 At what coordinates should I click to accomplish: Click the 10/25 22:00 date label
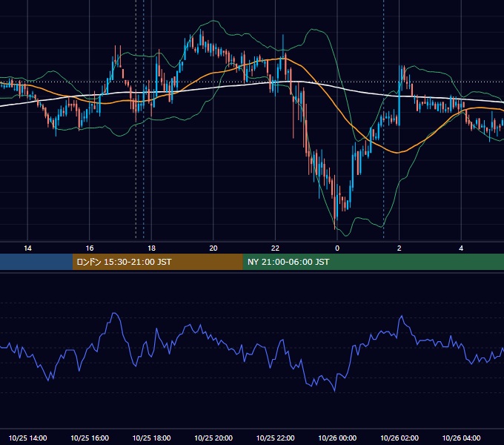coord(275,438)
